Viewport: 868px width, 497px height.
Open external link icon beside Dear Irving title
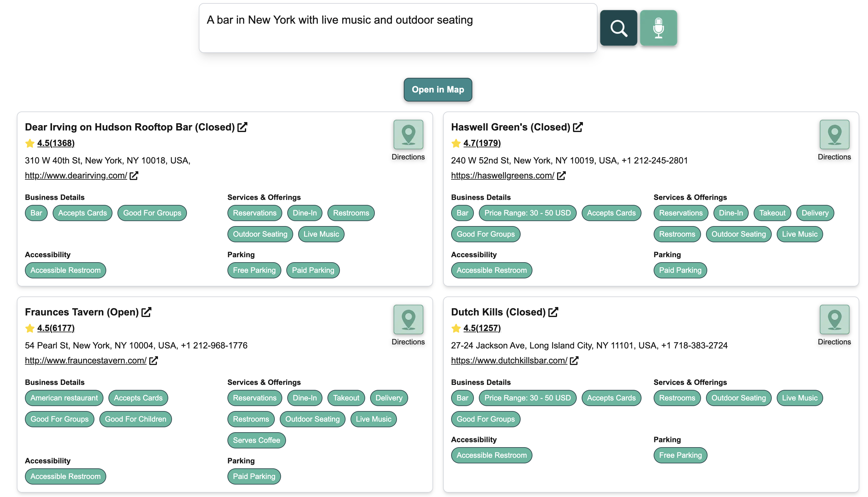pyautogui.click(x=242, y=127)
